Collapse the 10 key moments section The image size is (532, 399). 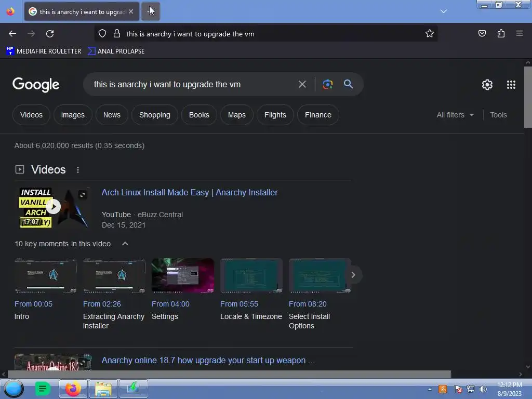[x=125, y=244]
